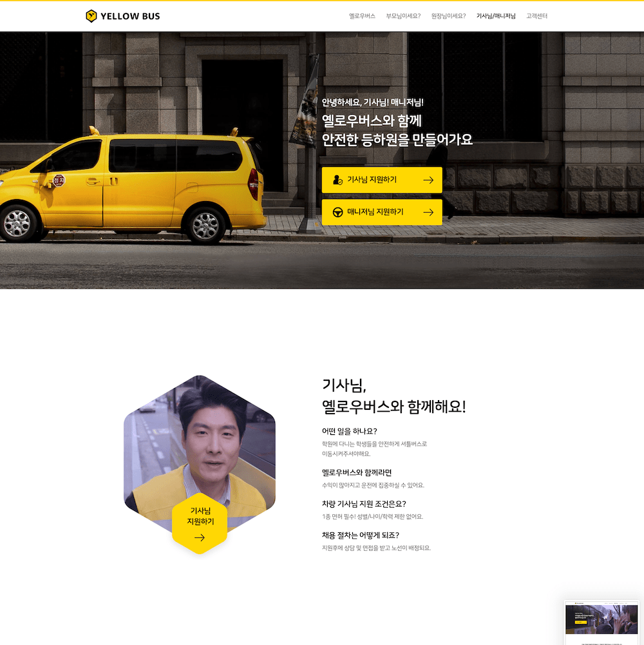644x645 pixels.
Task: Click the text 옐로우버스와 함께라면
Action: click(357, 473)
